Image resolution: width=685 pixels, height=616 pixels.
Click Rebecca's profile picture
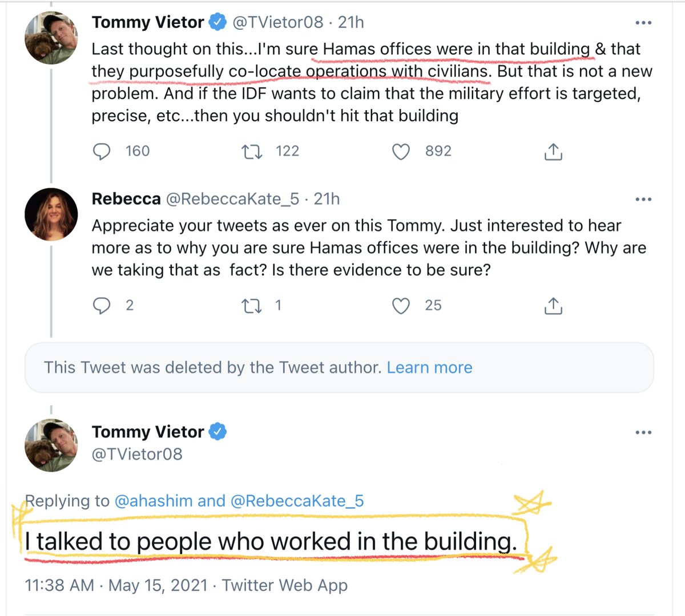[51, 214]
